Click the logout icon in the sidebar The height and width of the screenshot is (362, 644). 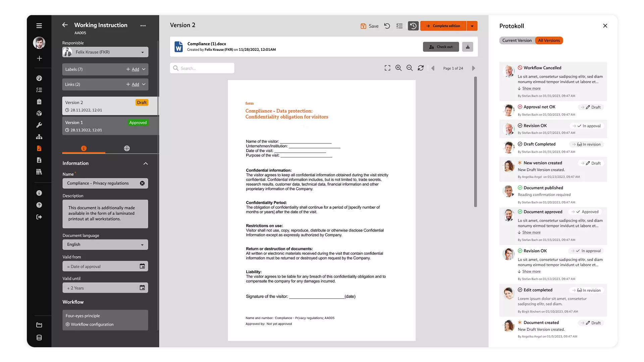coord(39,217)
